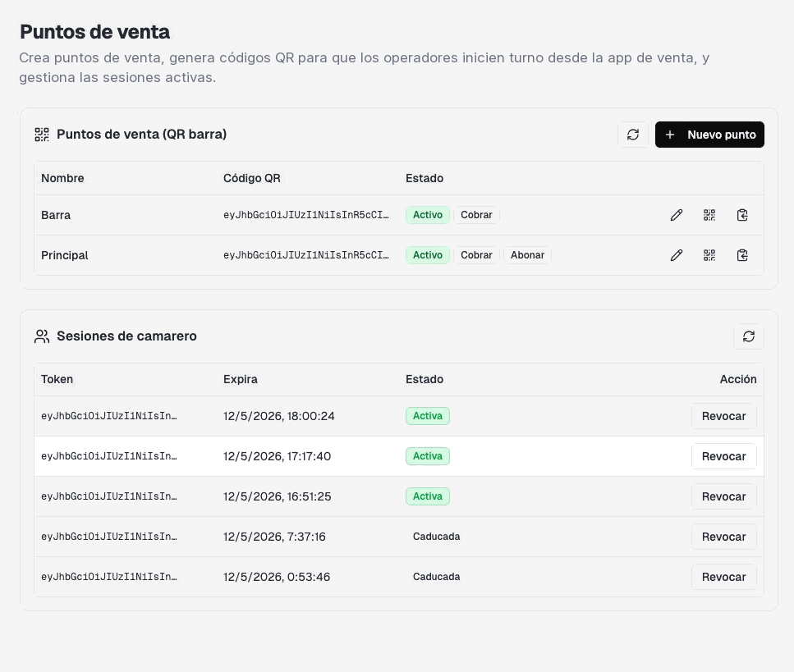
Task: Click the Acción column header
Action: (x=738, y=380)
